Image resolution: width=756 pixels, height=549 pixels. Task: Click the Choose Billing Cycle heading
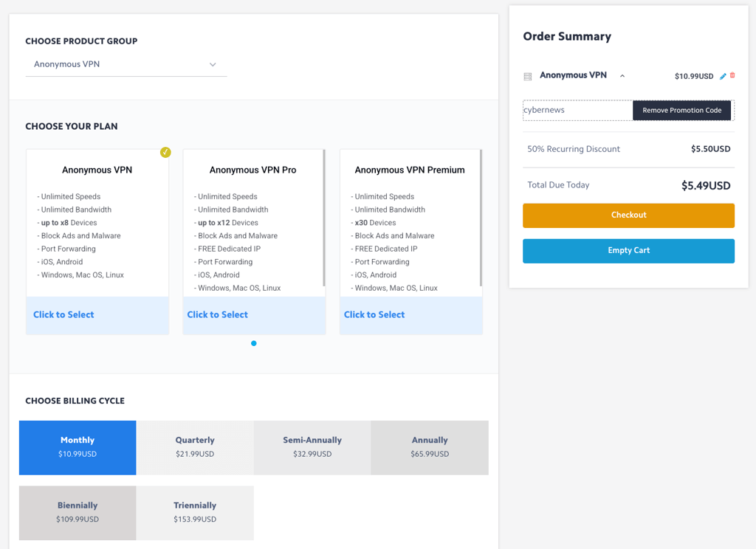click(x=75, y=401)
